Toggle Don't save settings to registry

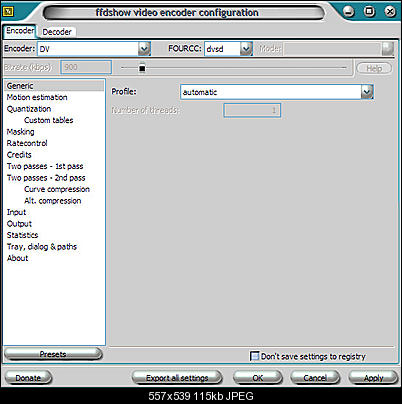tap(254, 356)
